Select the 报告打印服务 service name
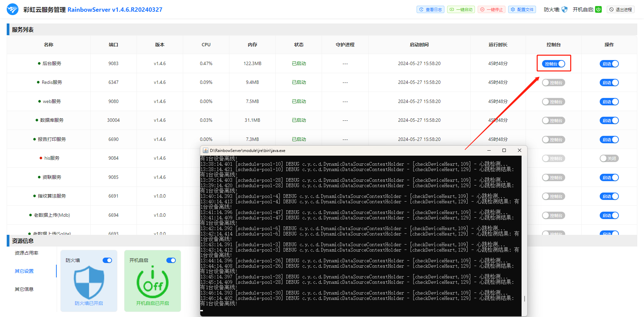644x317 pixels. point(52,139)
